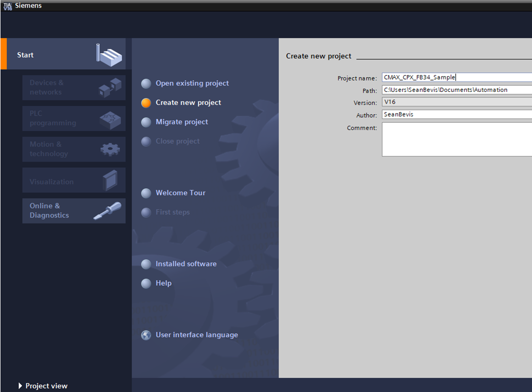This screenshot has width=532, height=392.
Task: View Installed software
Action: [186, 264]
